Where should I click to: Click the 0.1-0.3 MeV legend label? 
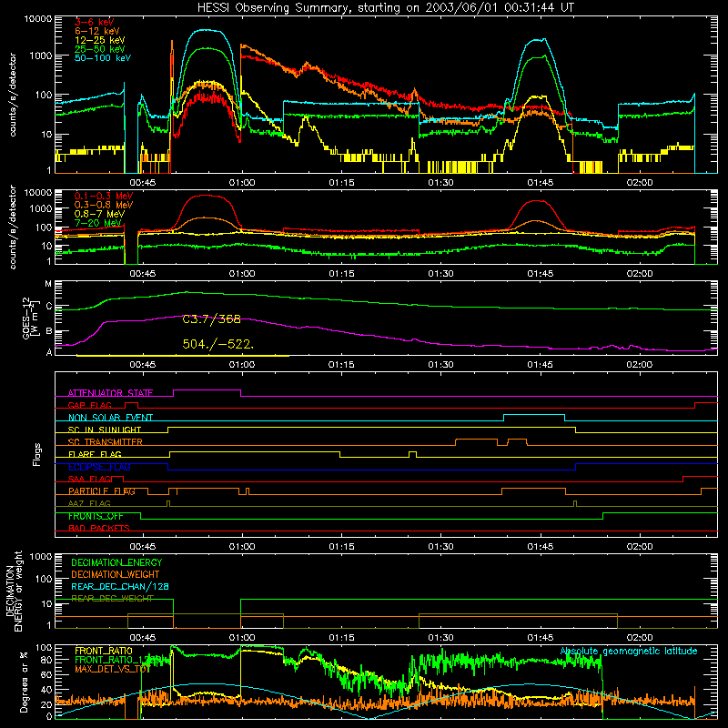(x=104, y=197)
